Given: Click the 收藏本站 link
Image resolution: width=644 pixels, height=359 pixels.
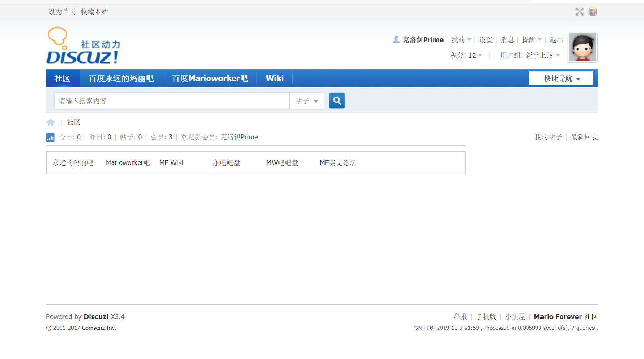Looking at the screenshot, I should [x=94, y=12].
